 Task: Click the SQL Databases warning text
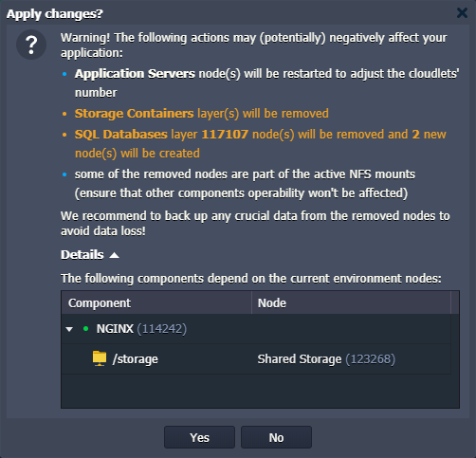click(261, 143)
